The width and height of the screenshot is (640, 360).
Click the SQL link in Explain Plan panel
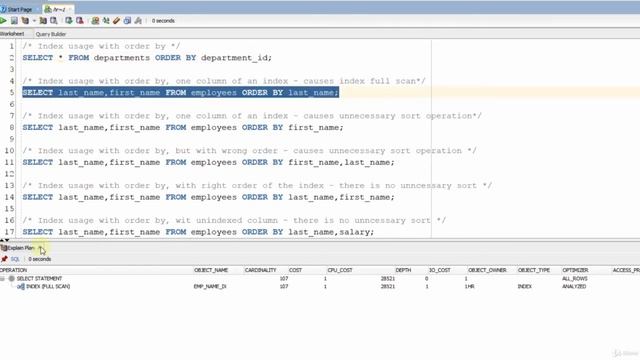pos(15,259)
